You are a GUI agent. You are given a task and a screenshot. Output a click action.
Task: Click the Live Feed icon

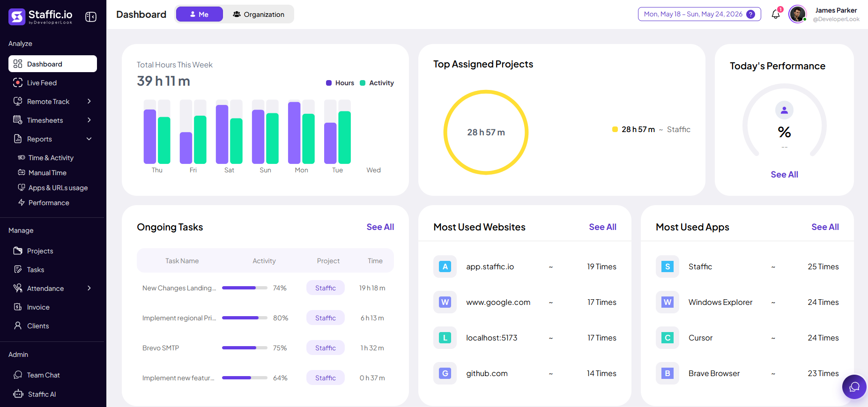pos(18,82)
